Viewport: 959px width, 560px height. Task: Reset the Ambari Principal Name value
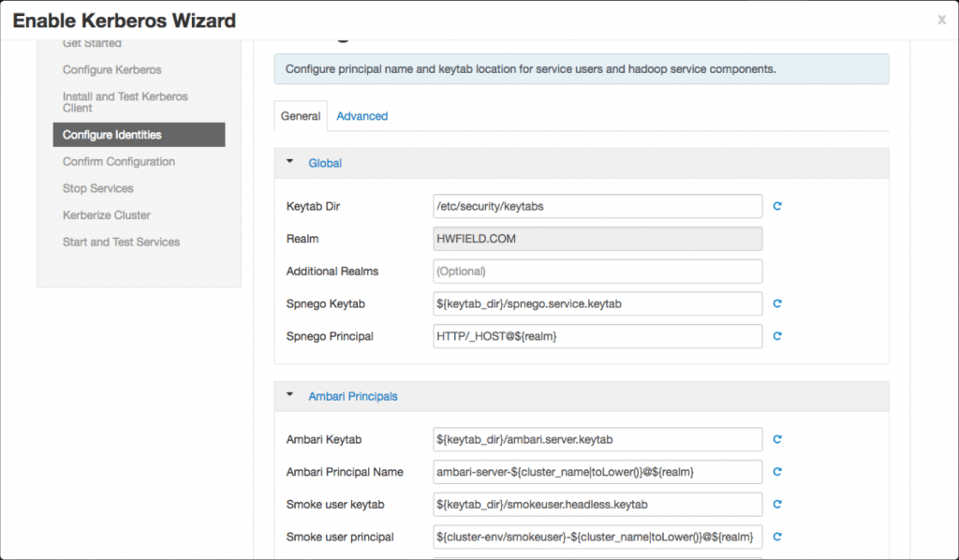777,472
